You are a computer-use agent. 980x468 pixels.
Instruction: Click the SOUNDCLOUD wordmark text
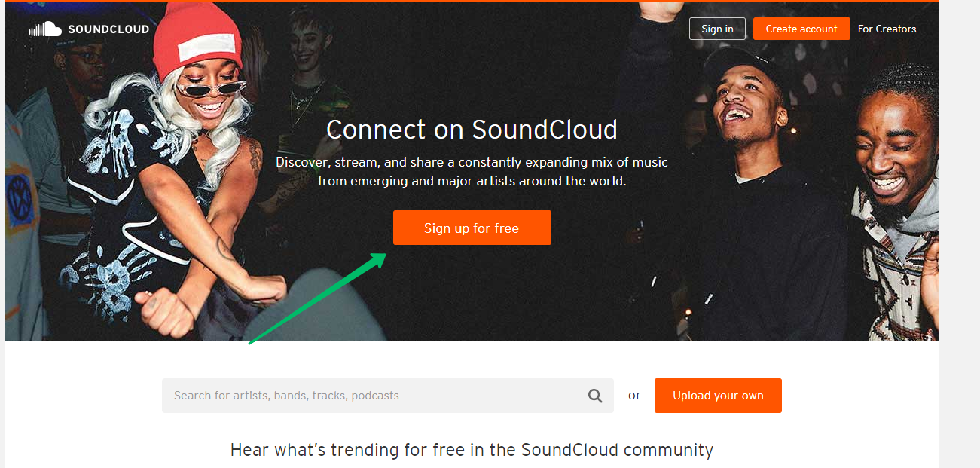coord(108,29)
